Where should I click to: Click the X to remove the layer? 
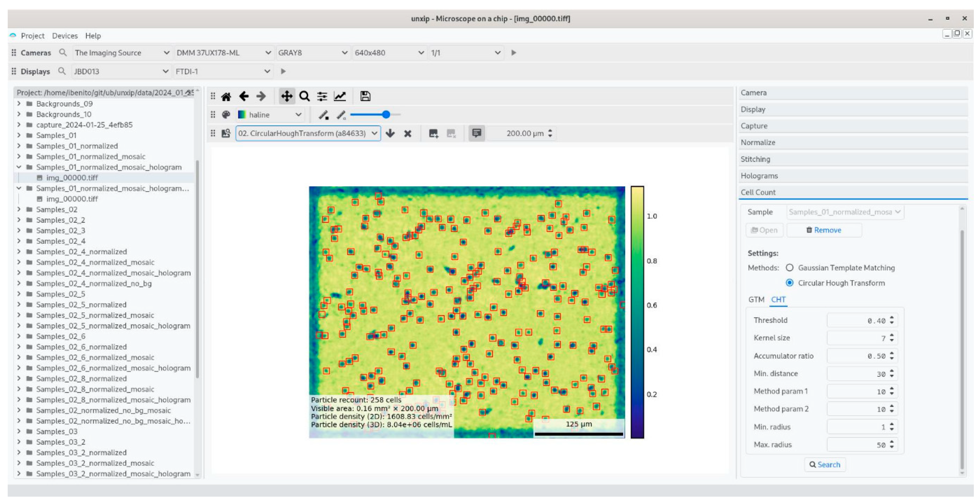pos(407,134)
